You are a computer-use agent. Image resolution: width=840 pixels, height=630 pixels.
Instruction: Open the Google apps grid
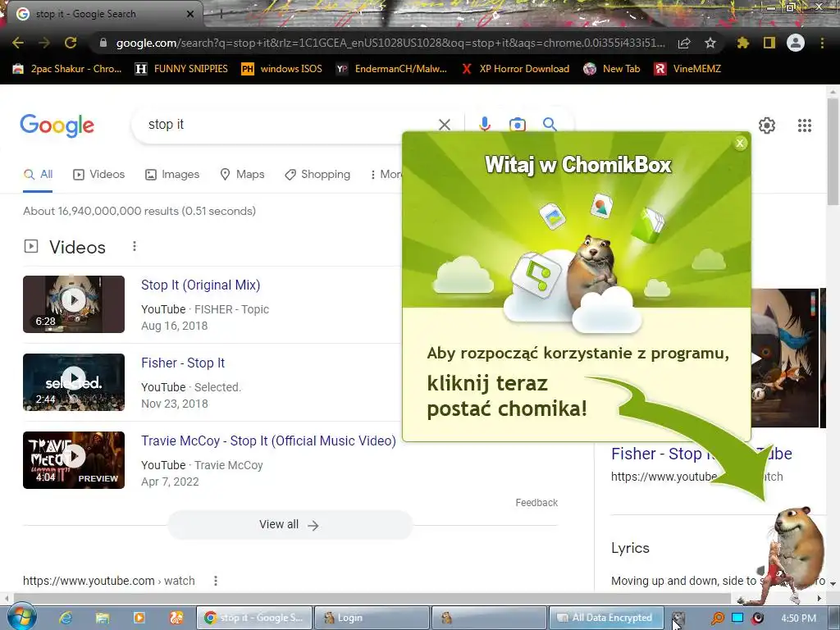(x=804, y=126)
